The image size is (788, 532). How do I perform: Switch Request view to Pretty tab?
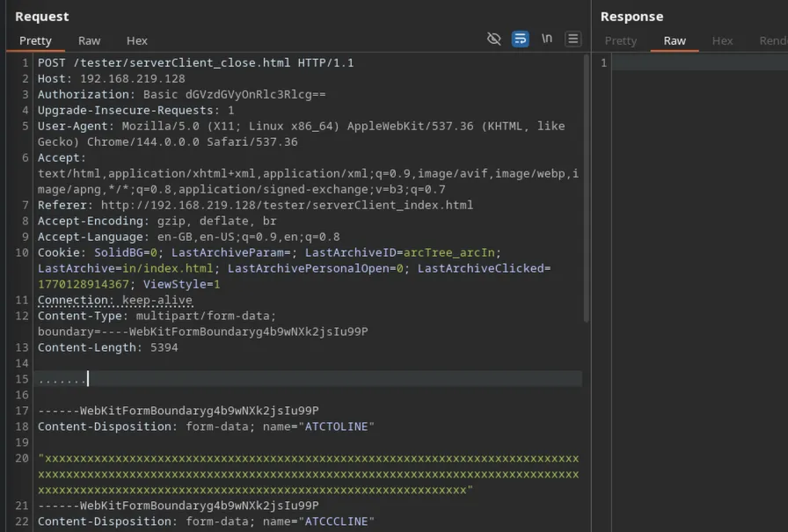pyautogui.click(x=35, y=40)
